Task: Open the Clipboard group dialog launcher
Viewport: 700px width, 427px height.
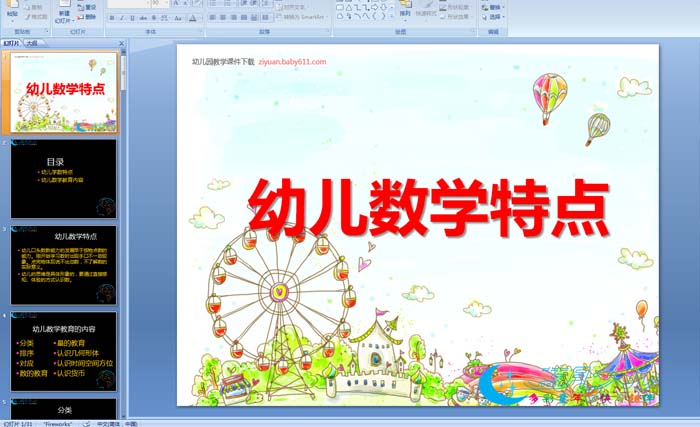Action: tap(47, 31)
